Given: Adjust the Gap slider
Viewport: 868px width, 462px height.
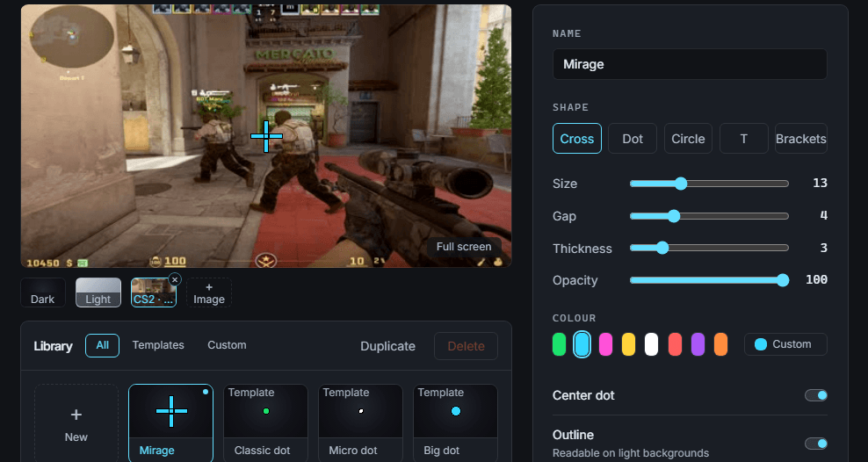Looking at the screenshot, I should pyautogui.click(x=709, y=216).
